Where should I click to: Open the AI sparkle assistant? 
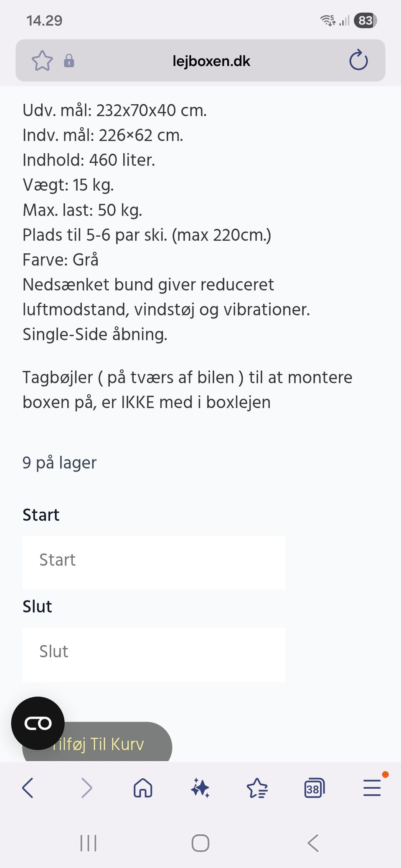point(200,788)
